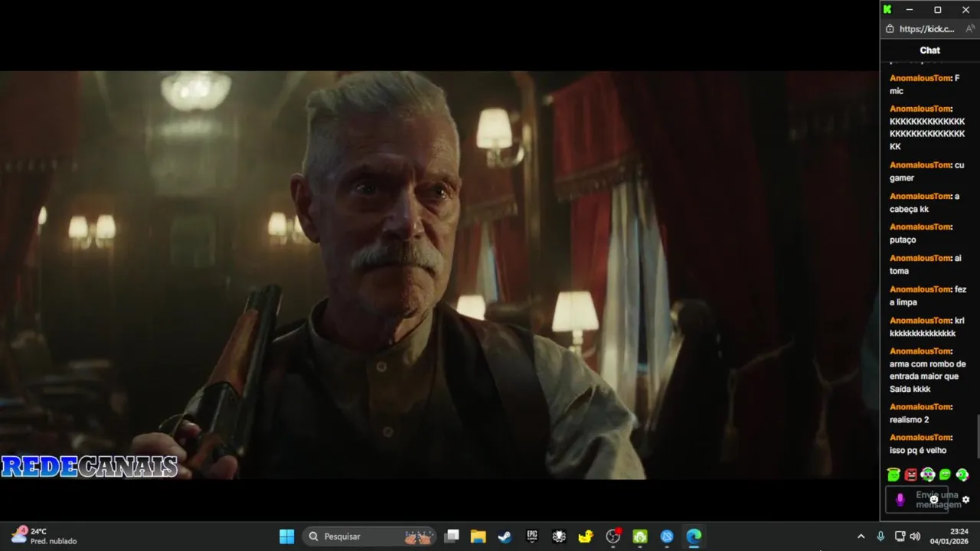Open network settings tray icon

point(900,536)
